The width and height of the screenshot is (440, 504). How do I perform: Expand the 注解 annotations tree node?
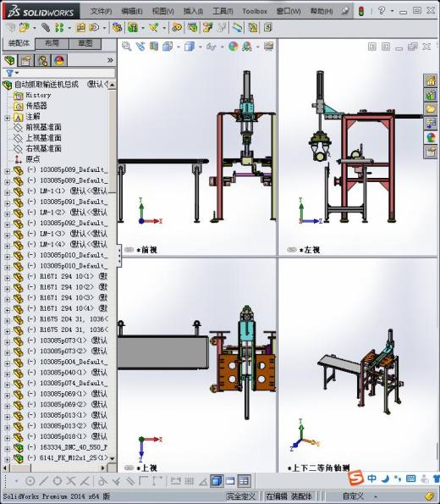tap(8, 119)
